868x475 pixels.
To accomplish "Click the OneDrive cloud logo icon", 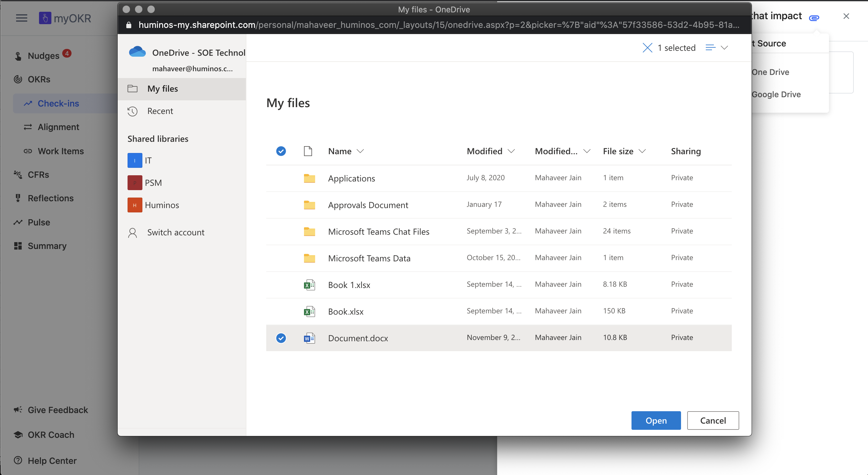I will [137, 52].
